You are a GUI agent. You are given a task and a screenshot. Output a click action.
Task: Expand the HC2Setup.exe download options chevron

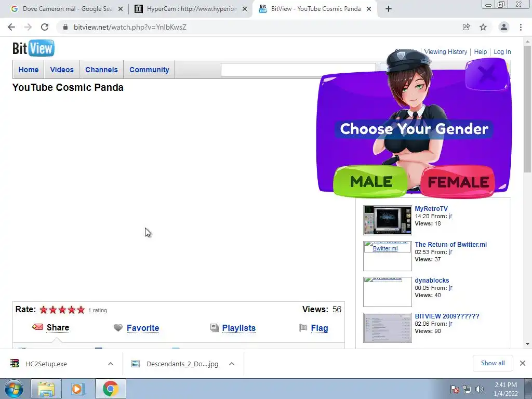[x=111, y=364]
